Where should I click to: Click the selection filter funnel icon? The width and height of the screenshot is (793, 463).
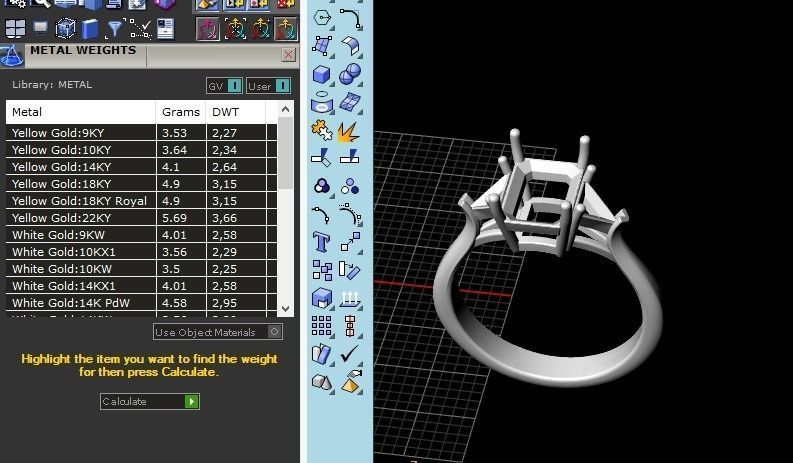114,28
